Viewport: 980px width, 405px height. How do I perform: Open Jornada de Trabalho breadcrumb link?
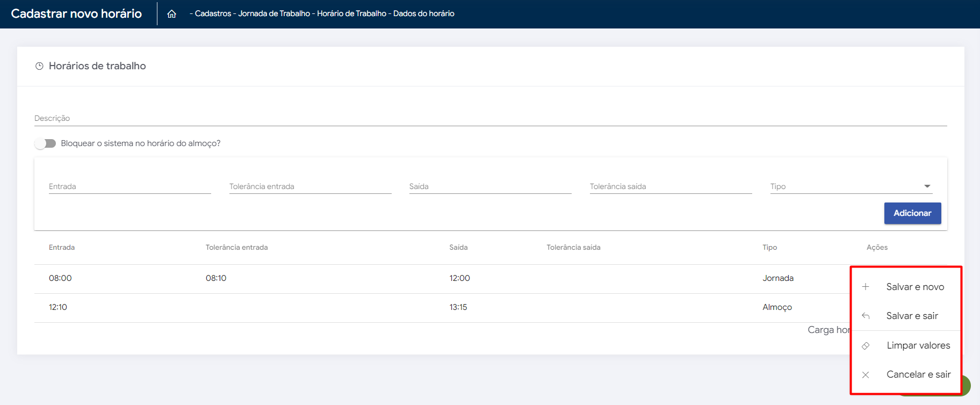274,13
